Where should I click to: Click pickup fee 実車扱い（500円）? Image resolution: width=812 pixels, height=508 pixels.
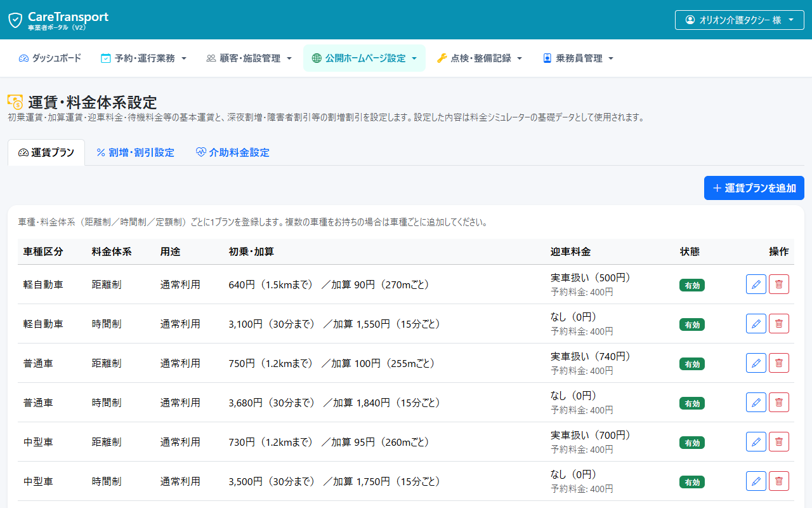591,277
